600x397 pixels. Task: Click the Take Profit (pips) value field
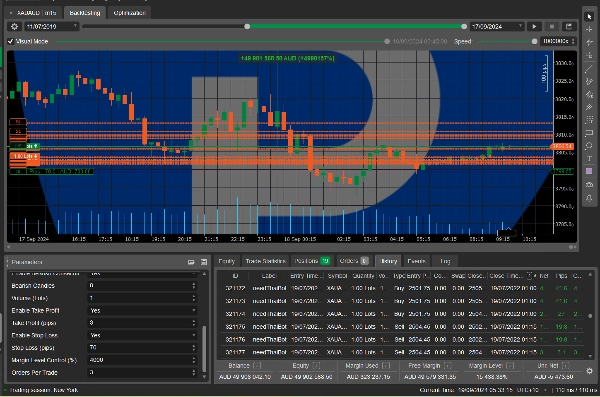142,323
